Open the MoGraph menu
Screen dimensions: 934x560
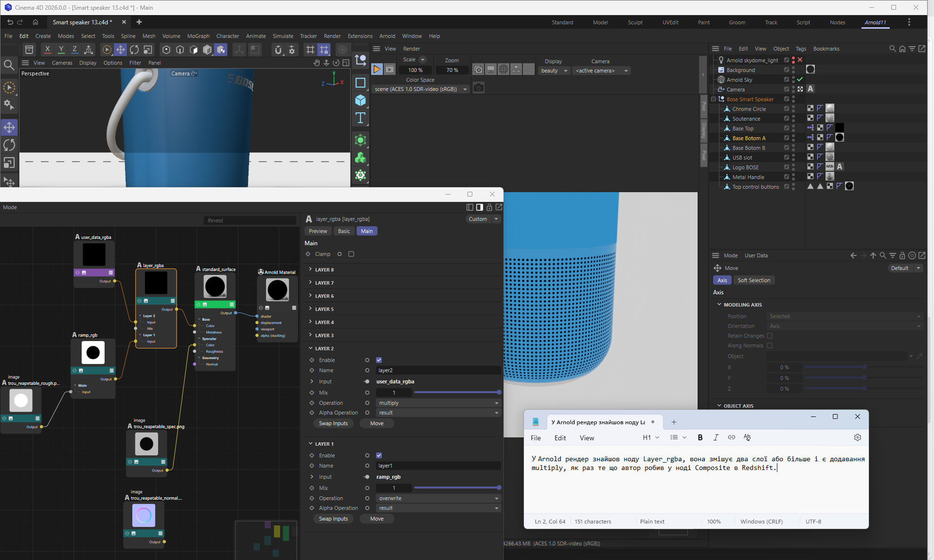(198, 36)
